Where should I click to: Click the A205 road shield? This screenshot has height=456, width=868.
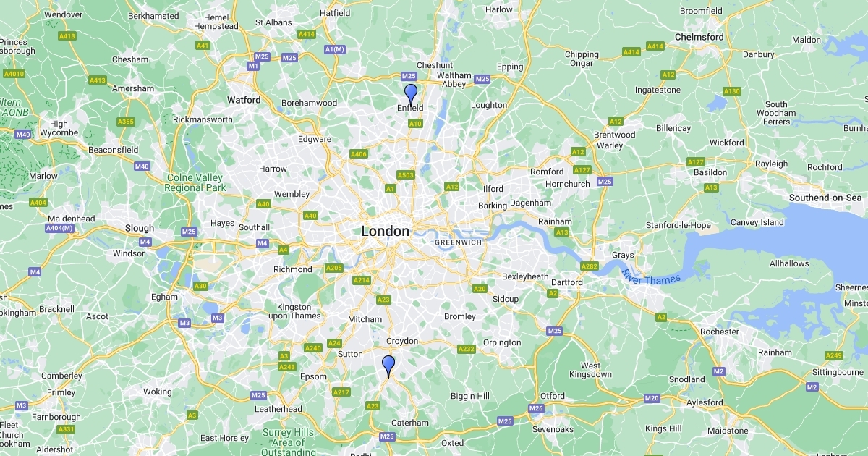(334, 269)
